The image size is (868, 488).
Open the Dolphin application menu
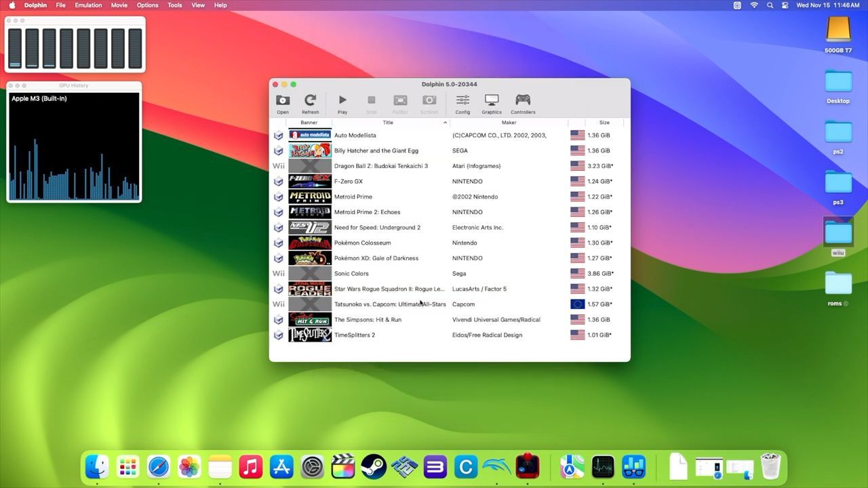click(35, 5)
